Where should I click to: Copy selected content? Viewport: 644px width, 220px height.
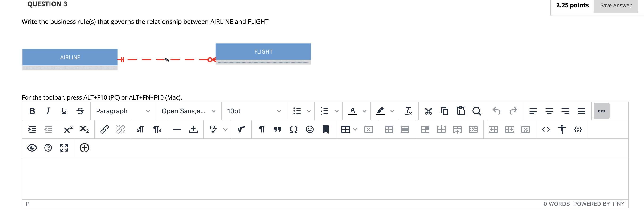tap(445, 111)
